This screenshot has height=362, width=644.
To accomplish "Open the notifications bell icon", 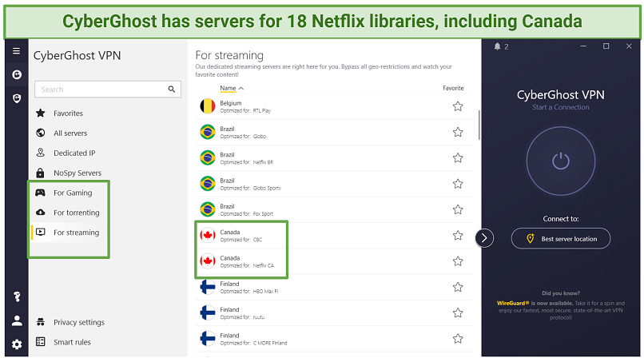I will click(x=497, y=46).
